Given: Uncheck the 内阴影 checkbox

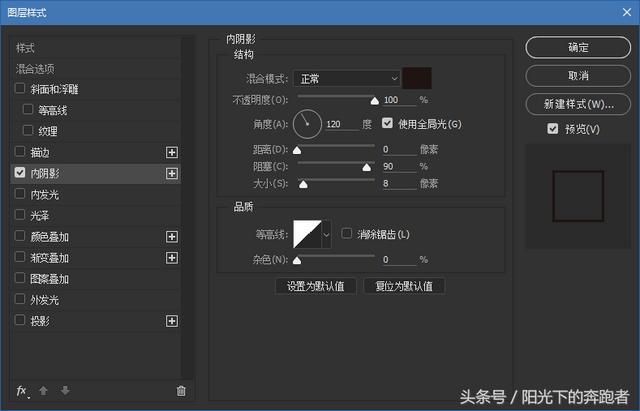Looking at the screenshot, I should coord(20,172).
